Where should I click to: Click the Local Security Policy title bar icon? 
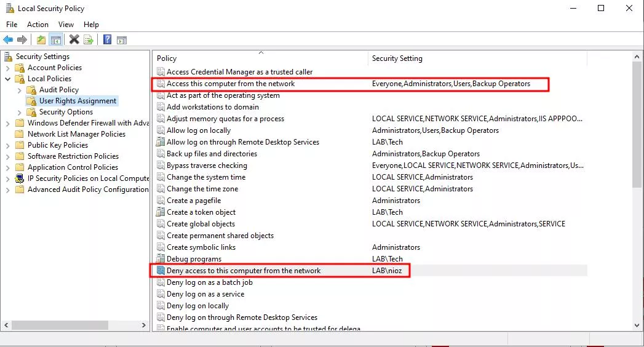(x=9, y=8)
